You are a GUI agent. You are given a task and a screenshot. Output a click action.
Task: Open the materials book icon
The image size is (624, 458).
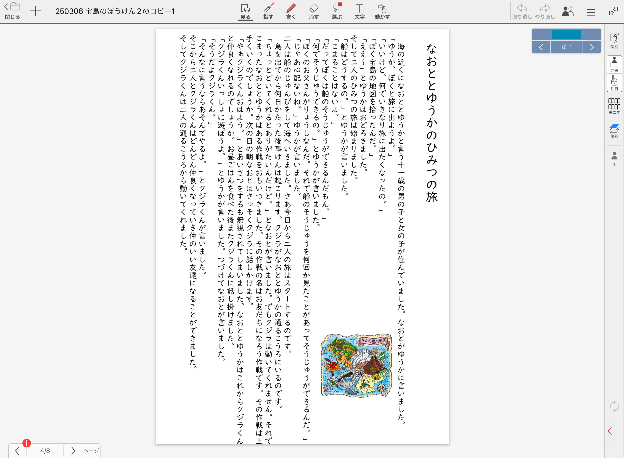click(614, 131)
